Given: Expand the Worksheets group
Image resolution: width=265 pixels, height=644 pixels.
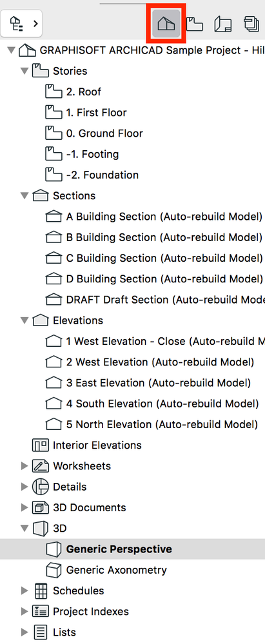Looking at the screenshot, I should [x=25, y=466].
